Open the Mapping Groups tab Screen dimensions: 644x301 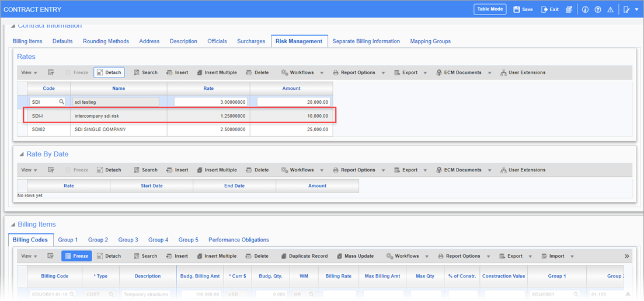pos(430,41)
